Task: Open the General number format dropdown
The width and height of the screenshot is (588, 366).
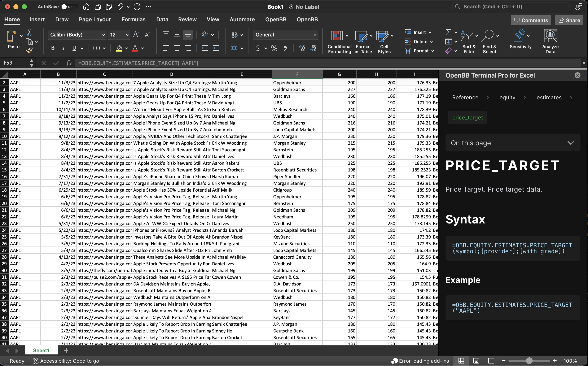Action: [x=315, y=35]
